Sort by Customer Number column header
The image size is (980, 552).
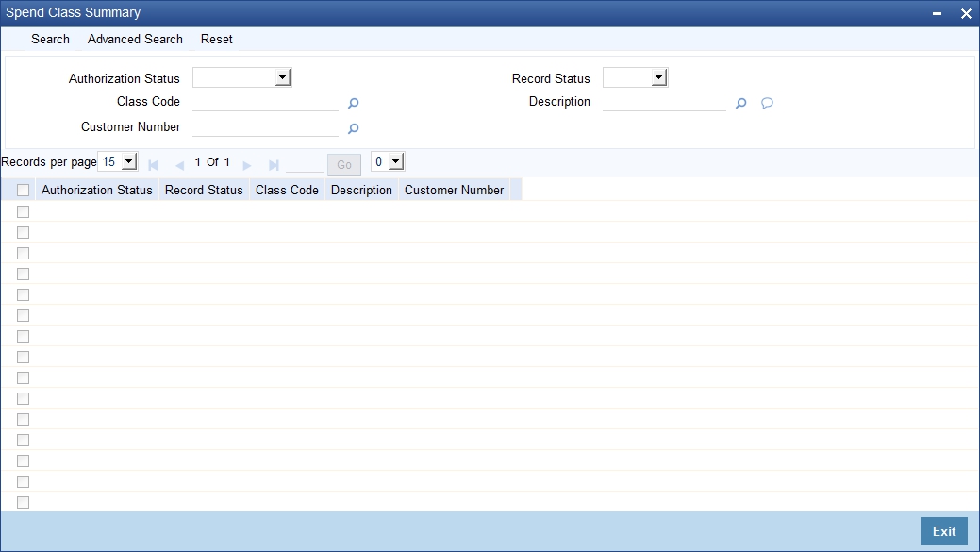coord(454,190)
